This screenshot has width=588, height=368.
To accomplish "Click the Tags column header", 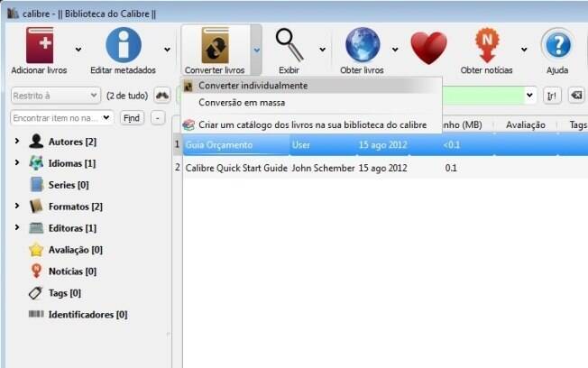I will [x=578, y=124].
